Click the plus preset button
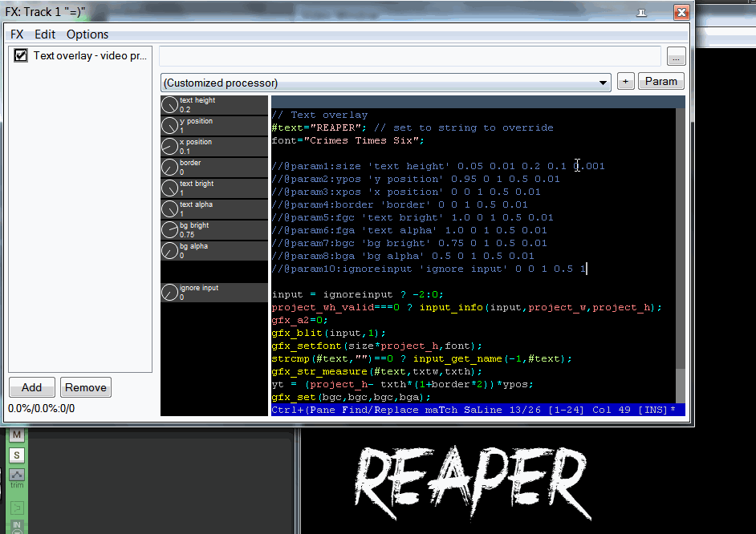Viewport: 756px width, 534px height. click(625, 81)
